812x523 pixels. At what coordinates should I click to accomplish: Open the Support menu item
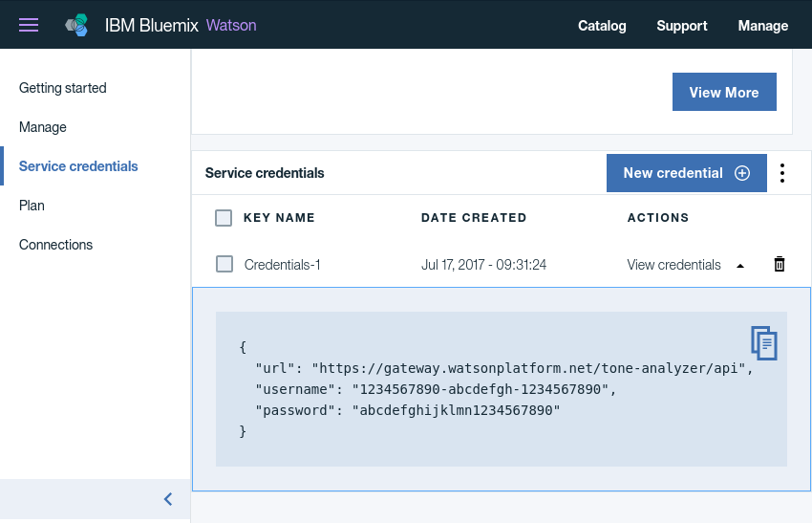pos(681,26)
